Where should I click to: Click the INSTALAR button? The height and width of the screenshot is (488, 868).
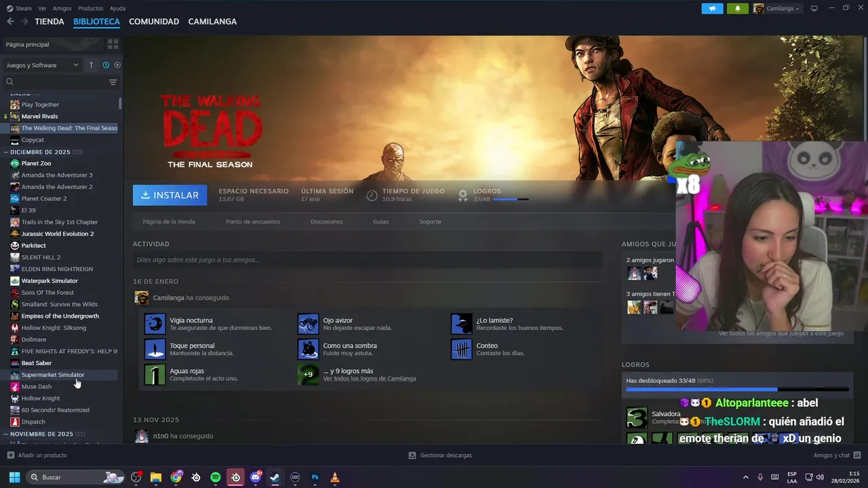(170, 195)
